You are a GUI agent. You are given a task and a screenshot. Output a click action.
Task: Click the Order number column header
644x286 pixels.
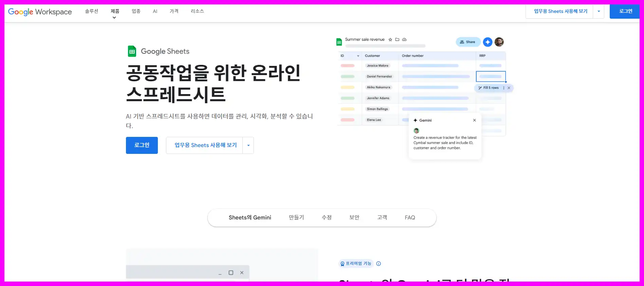(x=413, y=56)
